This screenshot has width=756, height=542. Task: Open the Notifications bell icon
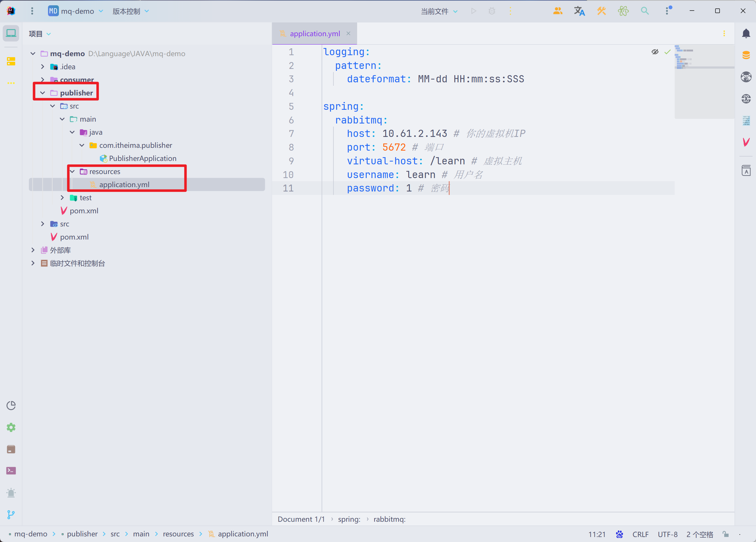pos(746,33)
